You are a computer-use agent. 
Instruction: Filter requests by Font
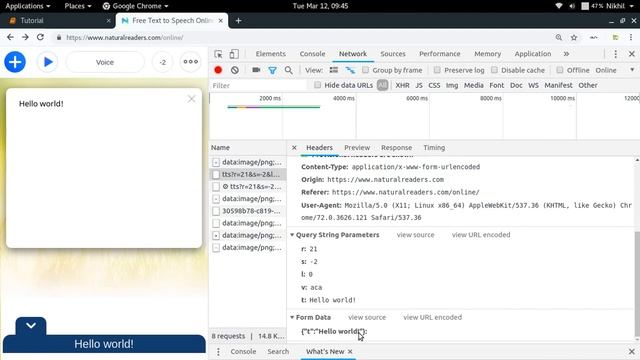pos(497,85)
